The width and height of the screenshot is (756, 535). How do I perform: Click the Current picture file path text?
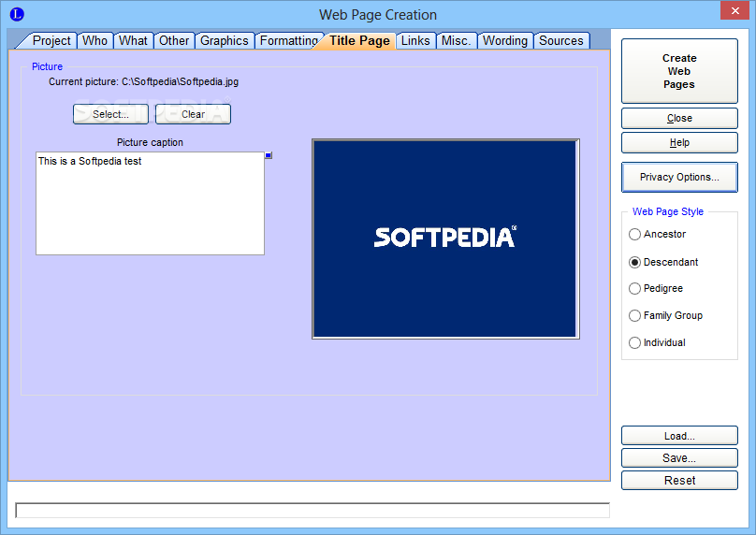[x=181, y=81]
